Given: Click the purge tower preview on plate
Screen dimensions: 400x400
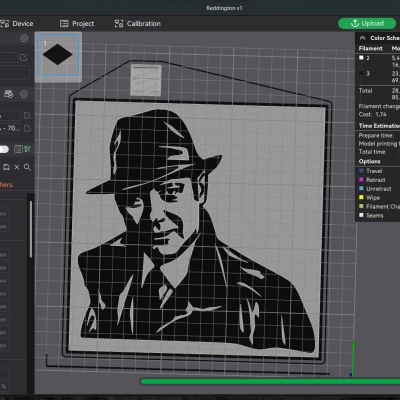Looking at the screenshot, I should (146, 80).
